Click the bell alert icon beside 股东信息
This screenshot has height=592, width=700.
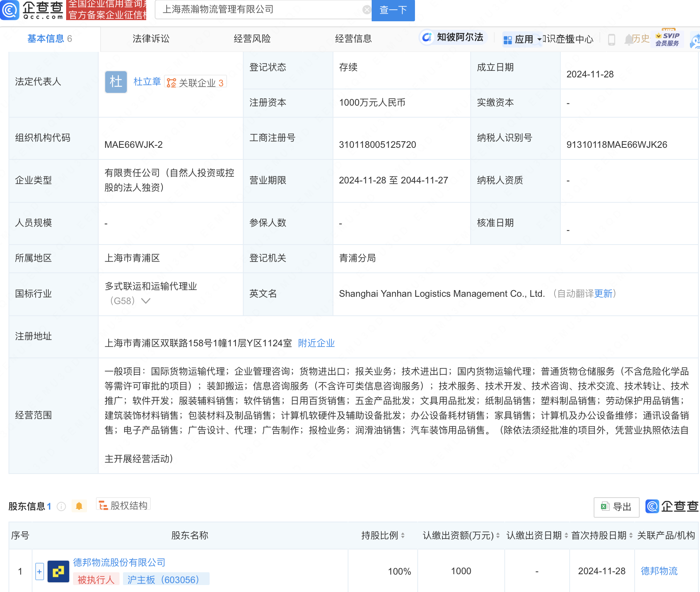click(x=79, y=506)
